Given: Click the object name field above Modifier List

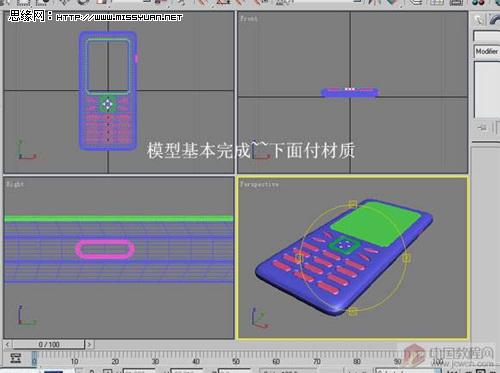Looking at the screenshot, I should coord(487,36).
